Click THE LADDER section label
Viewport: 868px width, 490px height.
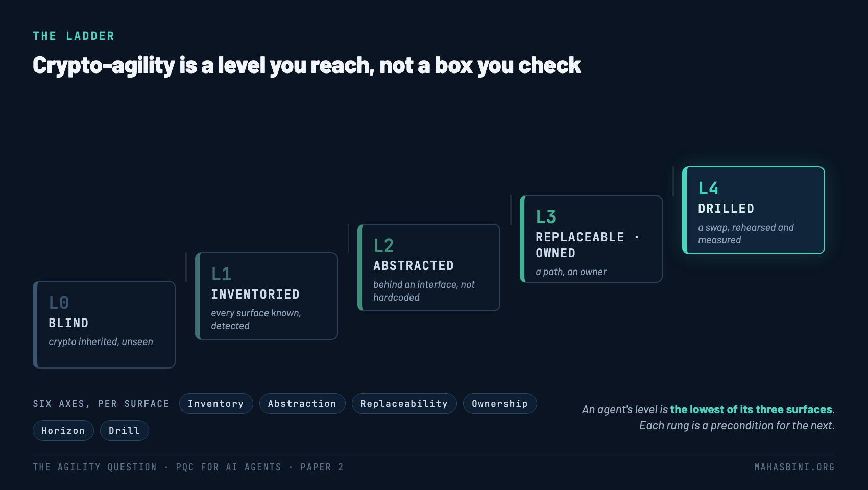pos(74,36)
